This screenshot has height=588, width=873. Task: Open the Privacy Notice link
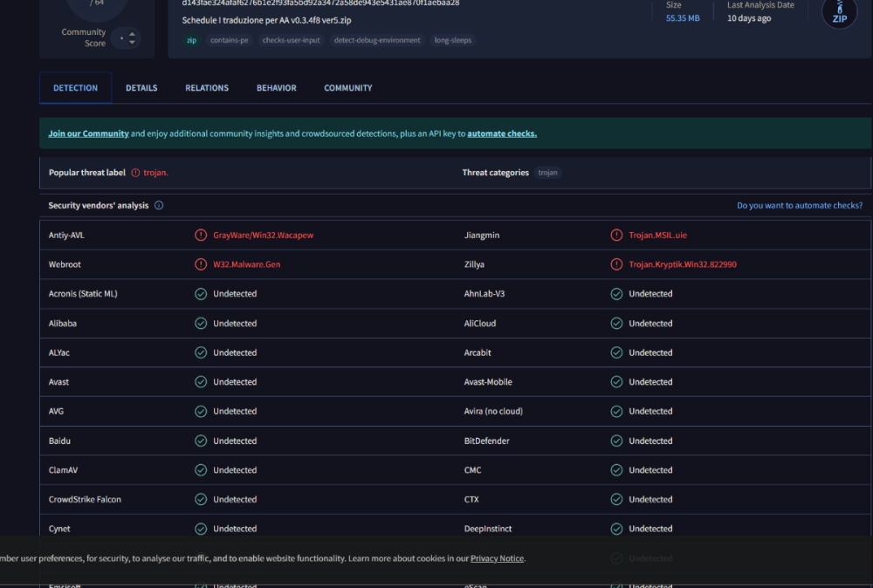[x=497, y=558]
